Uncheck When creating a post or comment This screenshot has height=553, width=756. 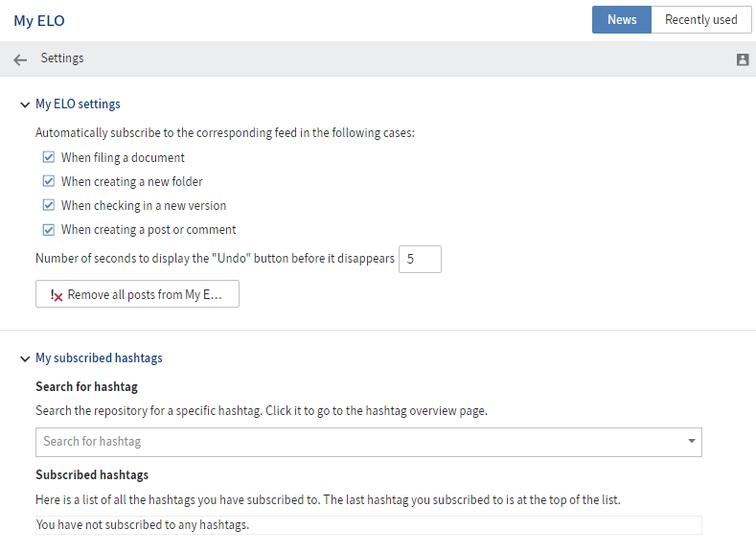(49, 229)
